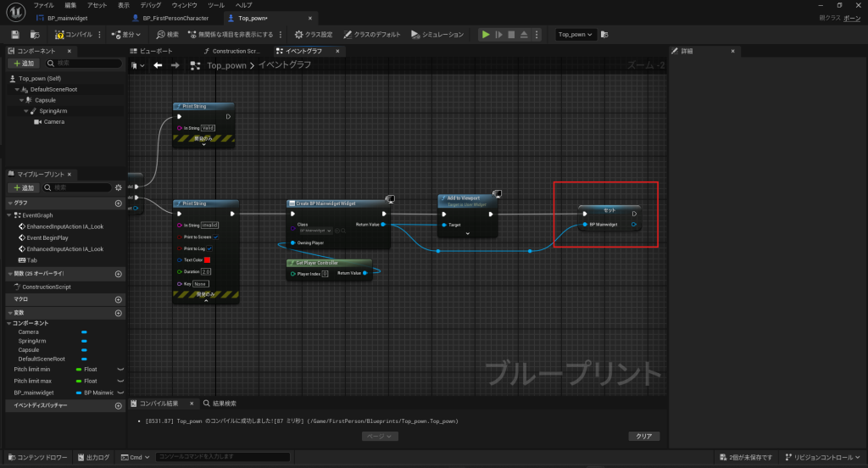Viewport: 868px width, 468px height.
Task: Click the 検索 find icon in toolbar
Action: tap(160, 35)
